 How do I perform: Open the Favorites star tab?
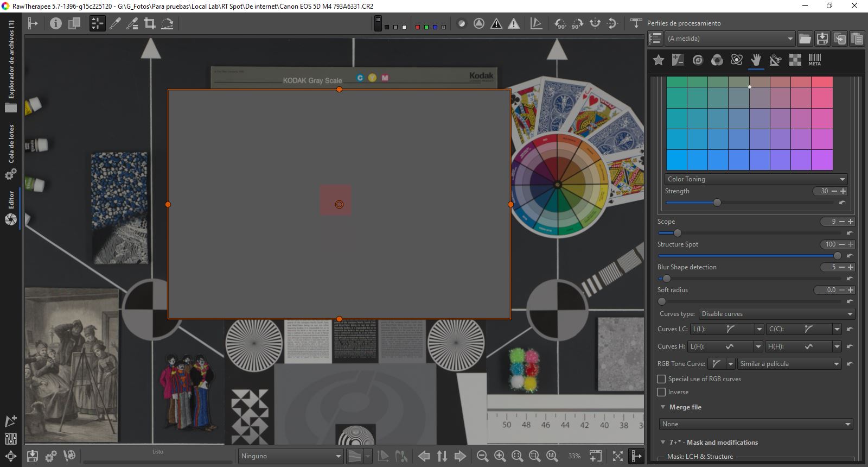pyautogui.click(x=659, y=60)
